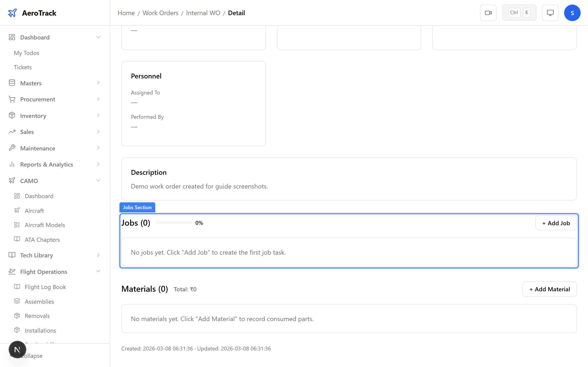Select the Maintenance wrench icon
The image size is (588, 367).
pyautogui.click(x=12, y=148)
